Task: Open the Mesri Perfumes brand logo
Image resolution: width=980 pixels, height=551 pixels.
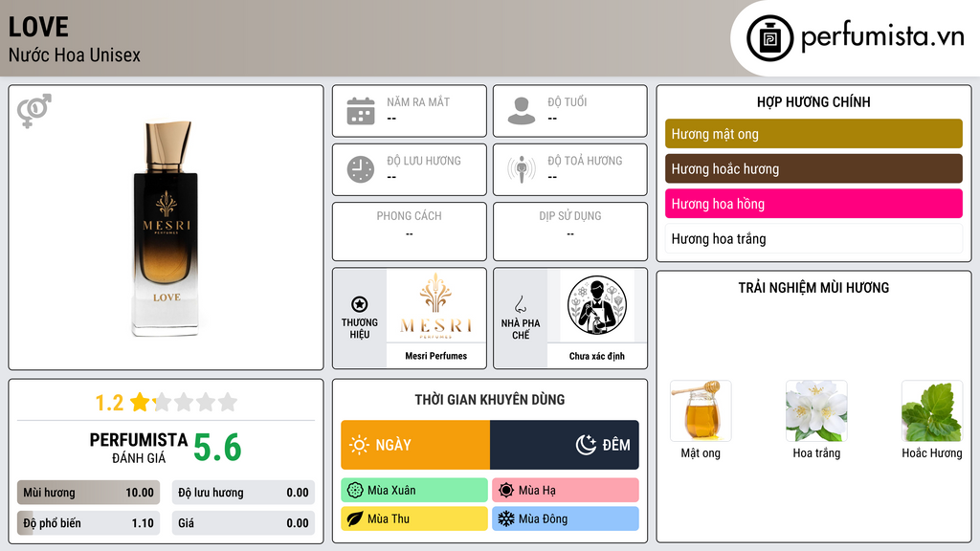Action: [436, 305]
